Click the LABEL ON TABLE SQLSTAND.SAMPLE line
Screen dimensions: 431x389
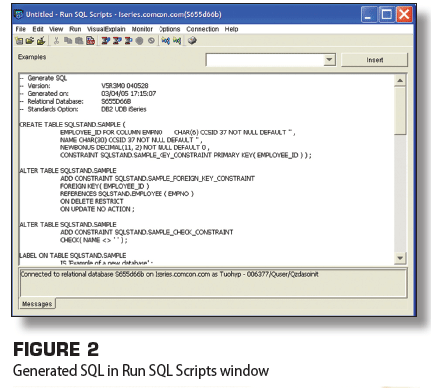tap(73, 255)
